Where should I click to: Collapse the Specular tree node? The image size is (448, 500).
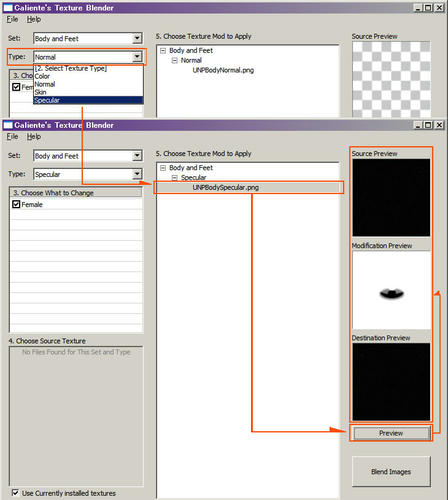175,178
